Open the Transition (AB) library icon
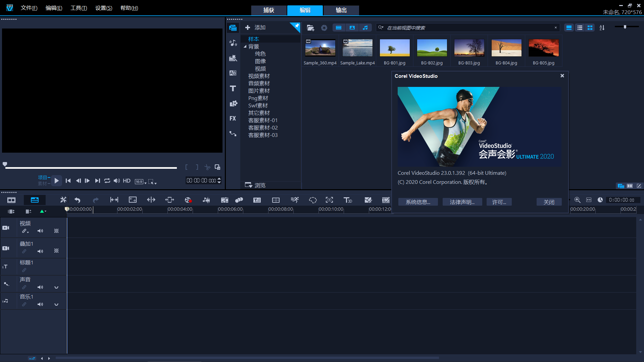Viewport: 644px width, 362px height. coord(233,73)
